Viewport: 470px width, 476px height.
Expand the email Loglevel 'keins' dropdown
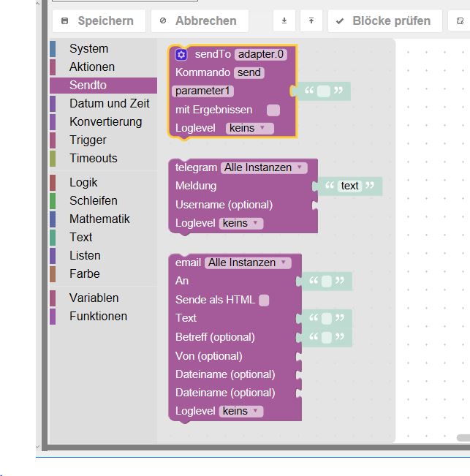tap(241, 411)
